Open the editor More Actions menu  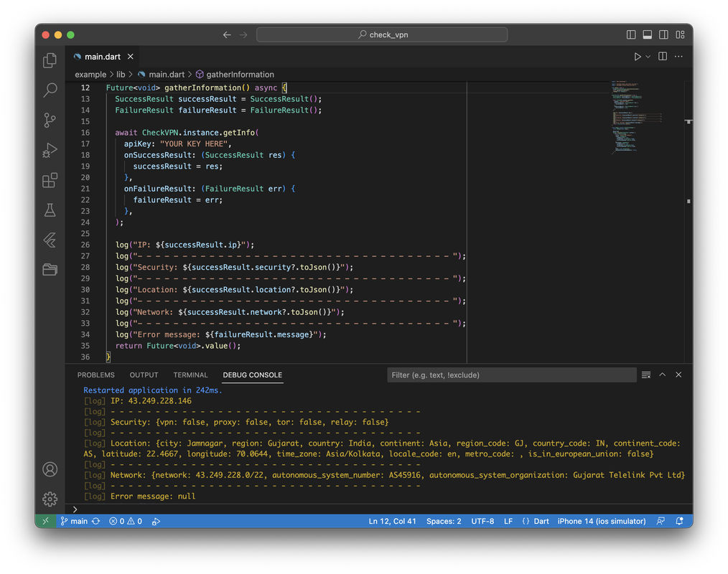pyautogui.click(x=678, y=57)
